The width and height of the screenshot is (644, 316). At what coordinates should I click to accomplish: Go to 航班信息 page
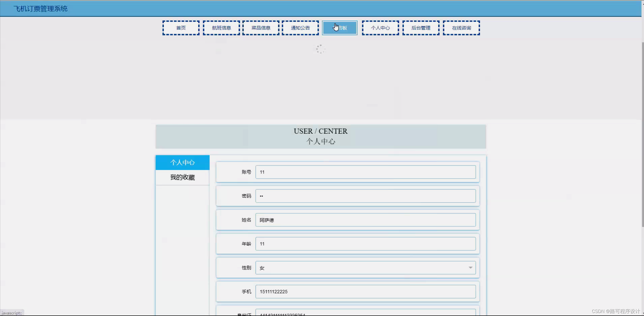(221, 28)
